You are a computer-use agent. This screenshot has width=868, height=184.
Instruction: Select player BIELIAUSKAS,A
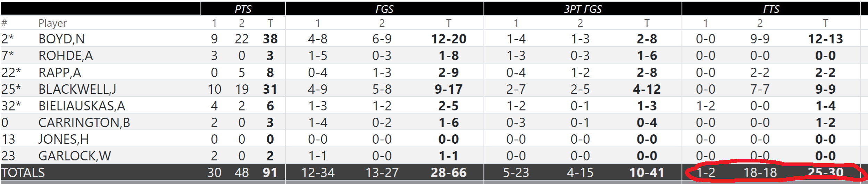[82, 106]
